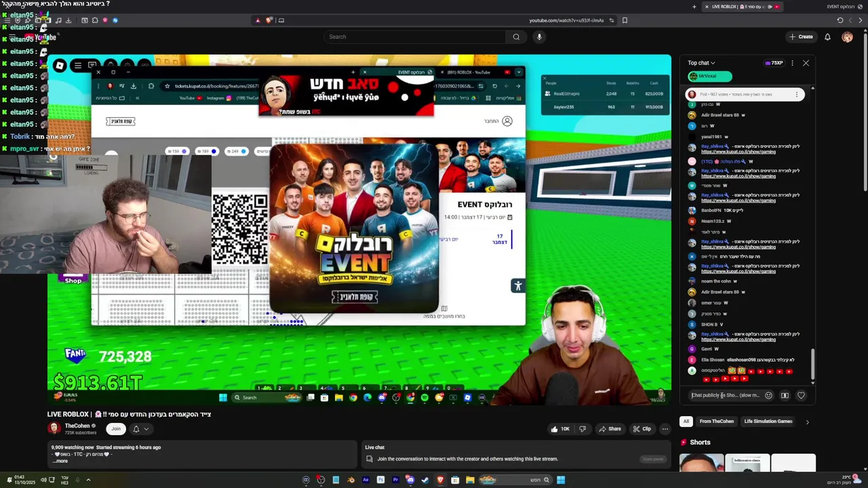Click the browser address bar URL
Image resolution: width=868 pixels, height=488 pixels.
coord(566,20)
